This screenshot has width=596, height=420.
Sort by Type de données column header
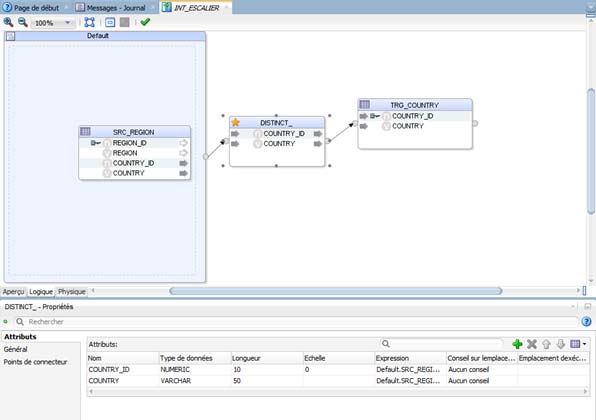click(195, 358)
